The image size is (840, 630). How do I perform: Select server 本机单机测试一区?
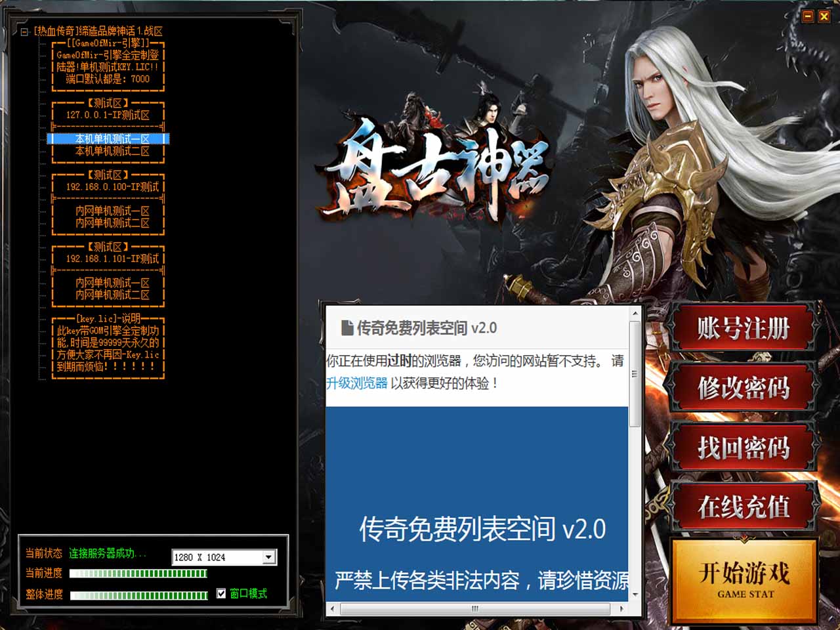coord(112,139)
